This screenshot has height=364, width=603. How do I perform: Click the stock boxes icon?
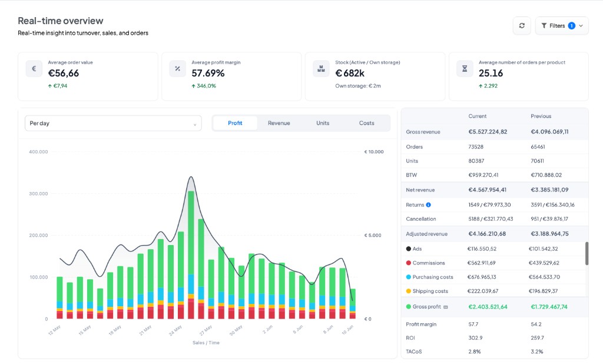[321, 69]
